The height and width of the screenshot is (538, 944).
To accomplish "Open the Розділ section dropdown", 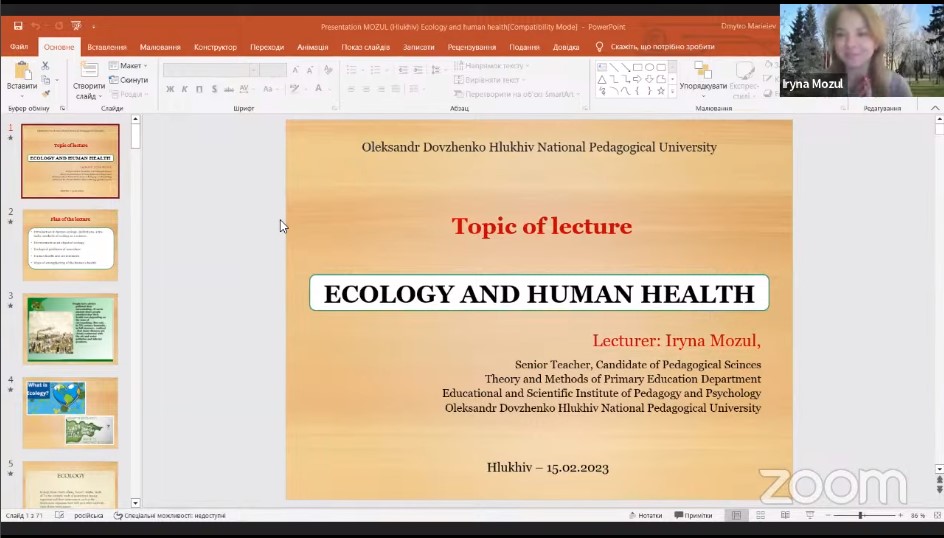I will (x=128, y=94).
